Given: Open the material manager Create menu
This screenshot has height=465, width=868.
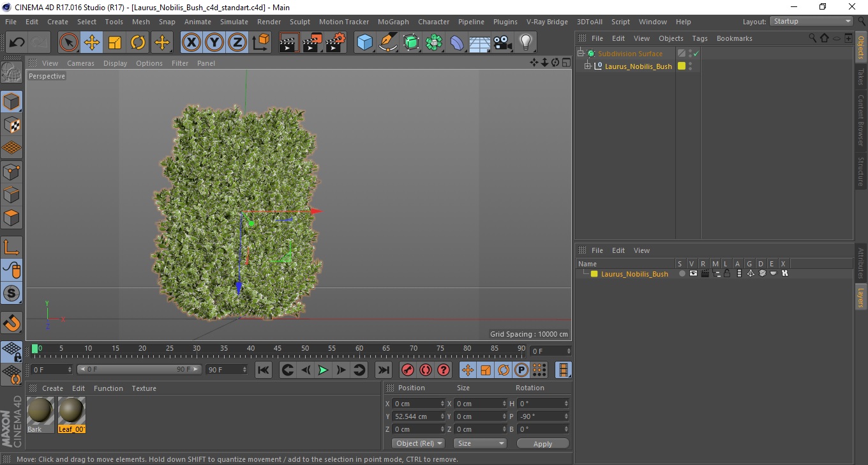Looking at the screenshot, I should [52, 388].
